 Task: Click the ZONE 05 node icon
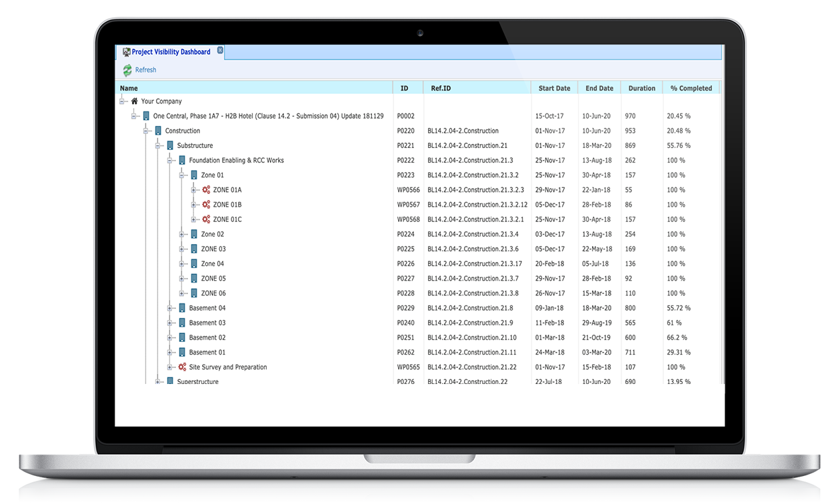pyautogui.click(x=194, y=279)
